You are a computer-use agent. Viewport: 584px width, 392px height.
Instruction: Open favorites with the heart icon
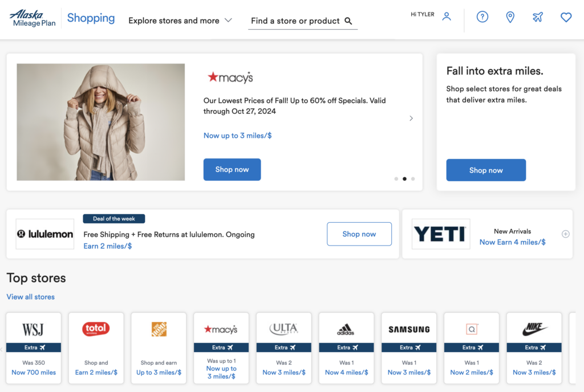point(566,17)
